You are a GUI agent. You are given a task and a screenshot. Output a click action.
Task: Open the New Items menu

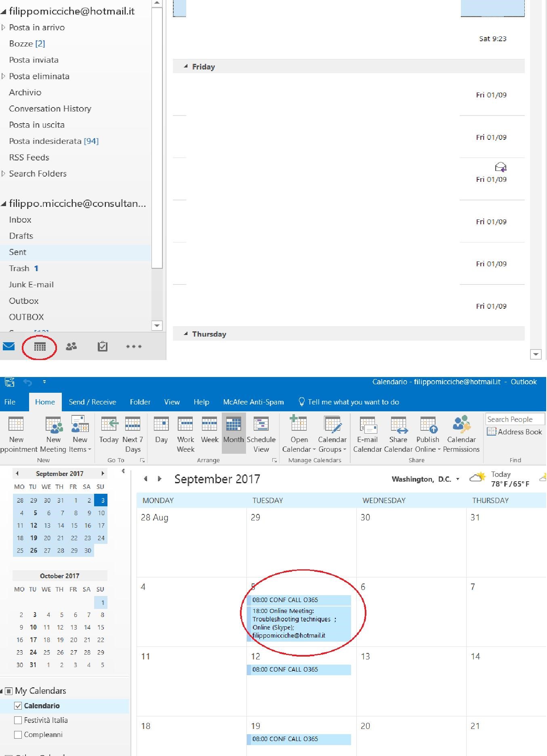(x=80, y=434)
